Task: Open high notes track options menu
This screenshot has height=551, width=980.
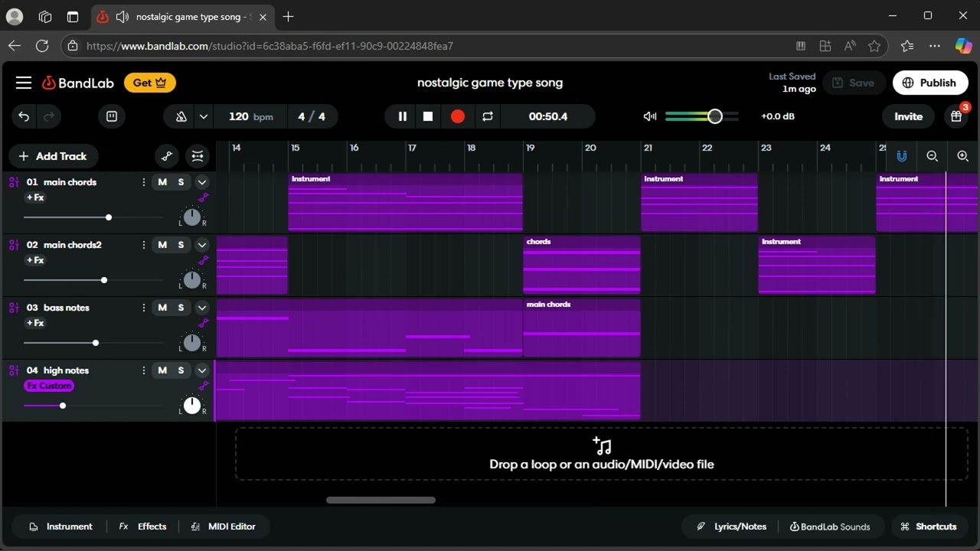Action: point(143,370)
